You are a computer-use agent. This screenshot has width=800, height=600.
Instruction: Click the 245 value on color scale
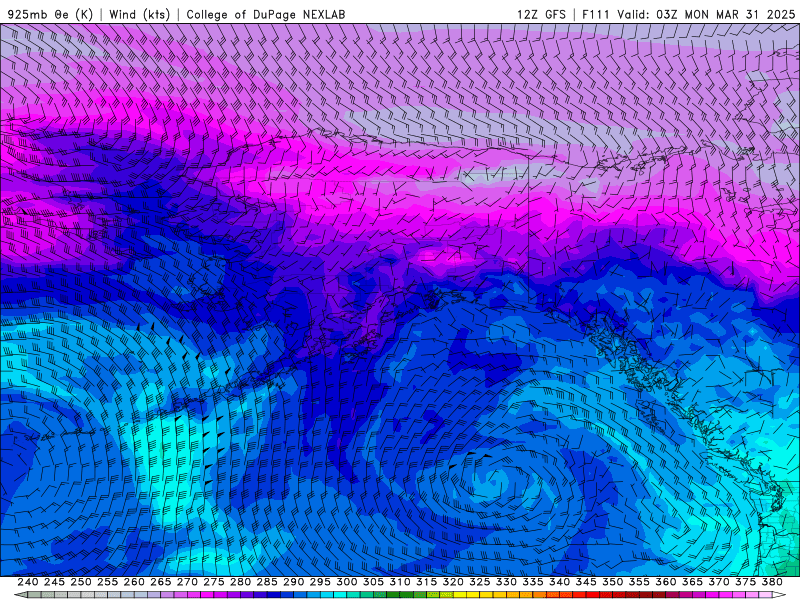pos(54,582)
